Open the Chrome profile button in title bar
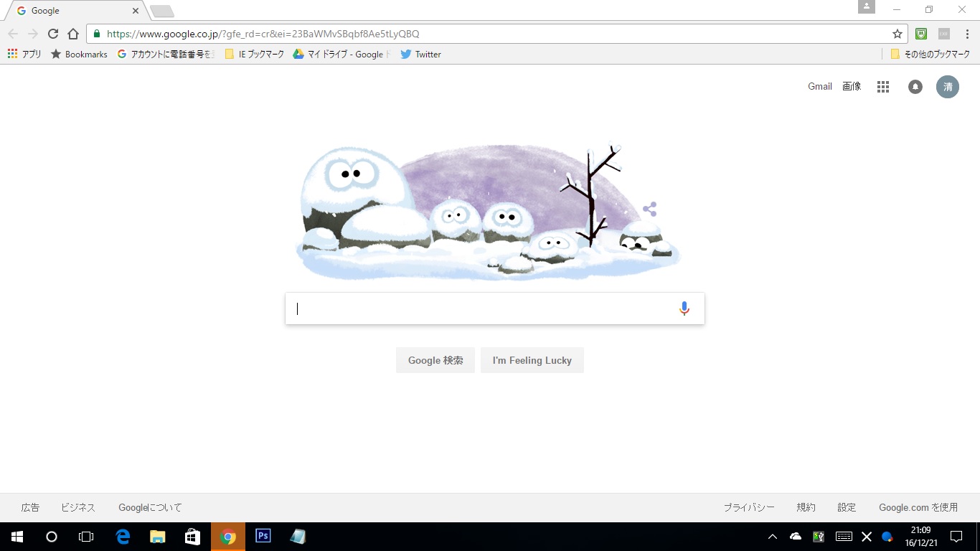This screenshot has height=551, width=980. (x=867, y=6)
